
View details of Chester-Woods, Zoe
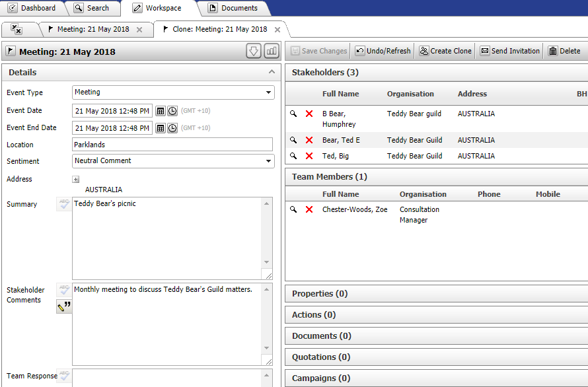[293, 209]
